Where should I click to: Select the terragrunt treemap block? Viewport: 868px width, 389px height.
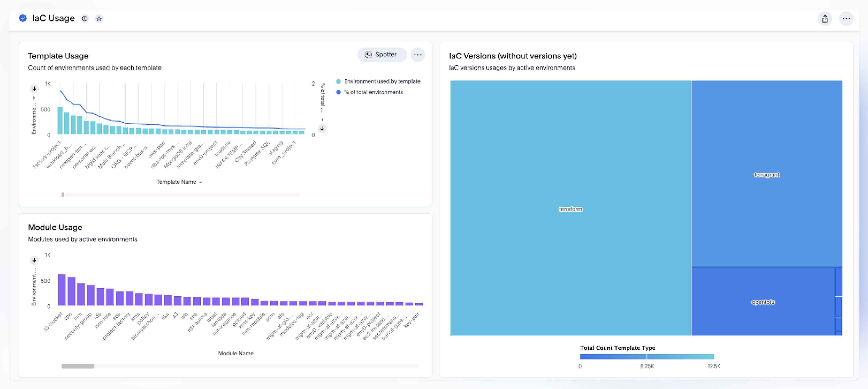[767, 174]
